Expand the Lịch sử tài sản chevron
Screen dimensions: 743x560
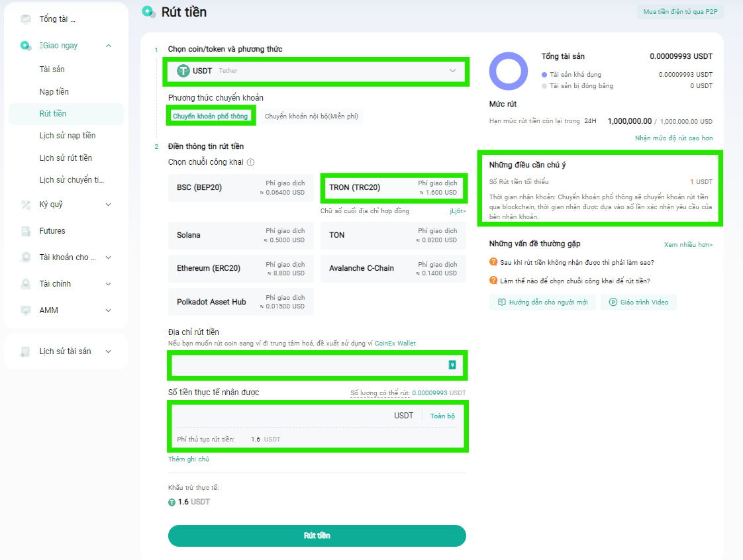tap(109, 351)
